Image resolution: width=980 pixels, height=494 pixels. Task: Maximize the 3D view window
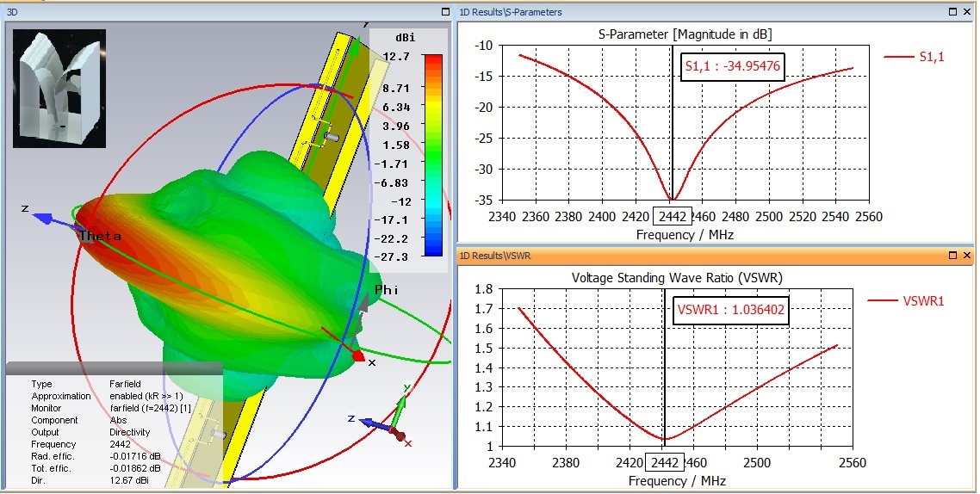(445, 12)
